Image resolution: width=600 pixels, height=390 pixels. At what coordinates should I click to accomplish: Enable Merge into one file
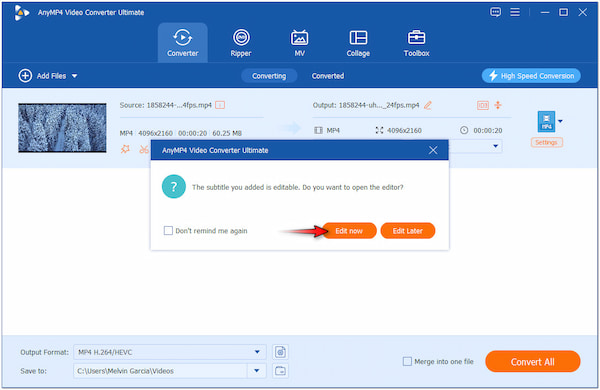pyautogui.click(x=407, y=361)
